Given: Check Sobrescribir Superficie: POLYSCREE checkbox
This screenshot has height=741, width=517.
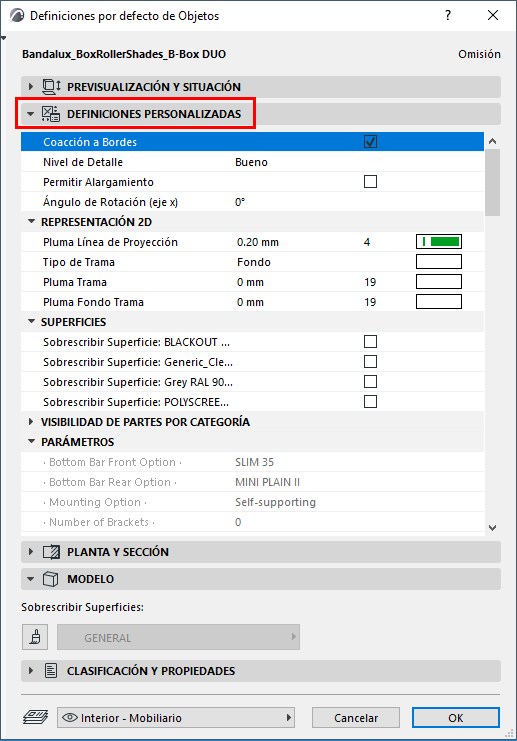Looking at the screenshot, I should point(371,402).
